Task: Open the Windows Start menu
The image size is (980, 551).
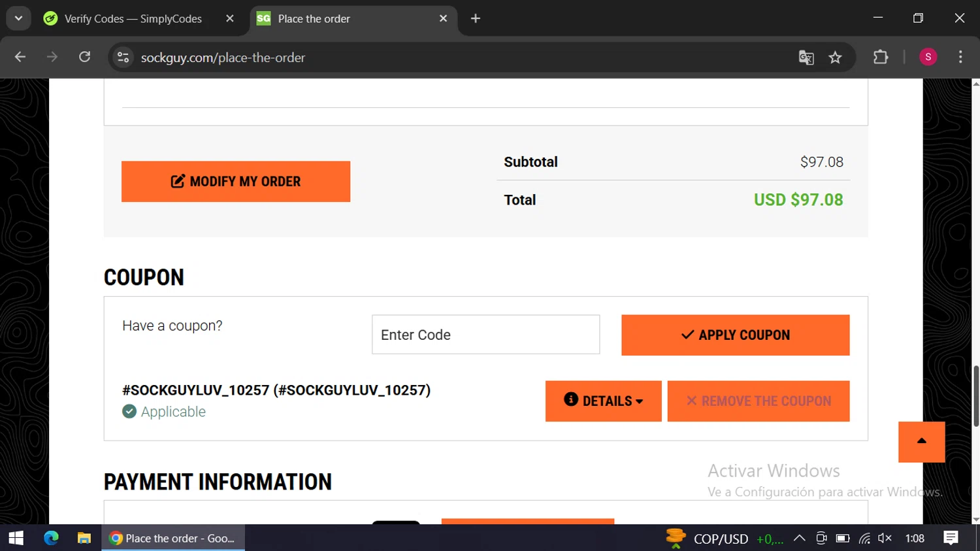Action: (x=16, y=538)
